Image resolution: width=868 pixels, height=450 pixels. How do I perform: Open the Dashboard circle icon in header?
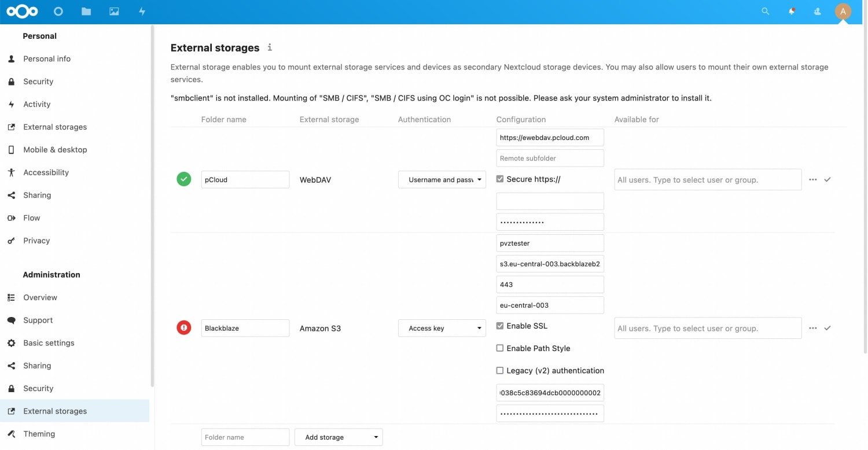tap(58, 11)
